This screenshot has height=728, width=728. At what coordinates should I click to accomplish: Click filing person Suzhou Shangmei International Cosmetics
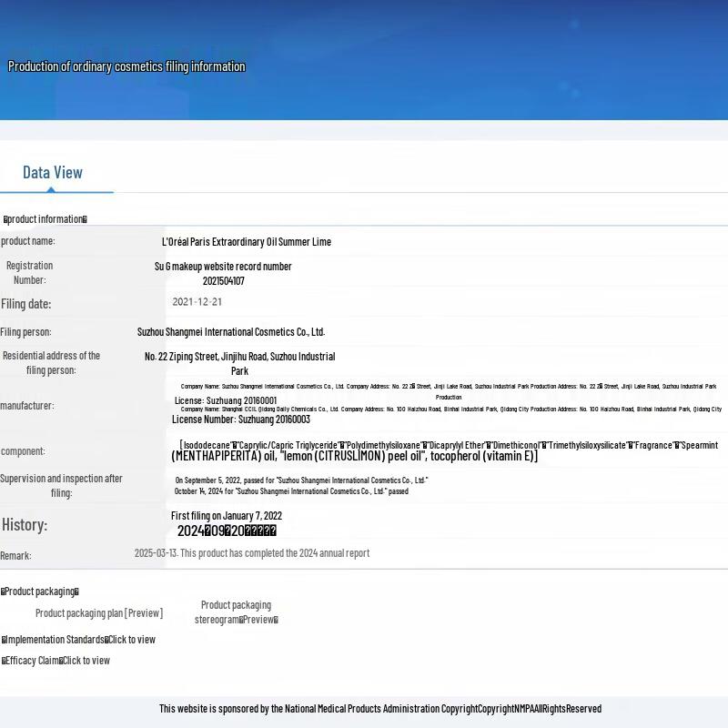coord(230,332)
